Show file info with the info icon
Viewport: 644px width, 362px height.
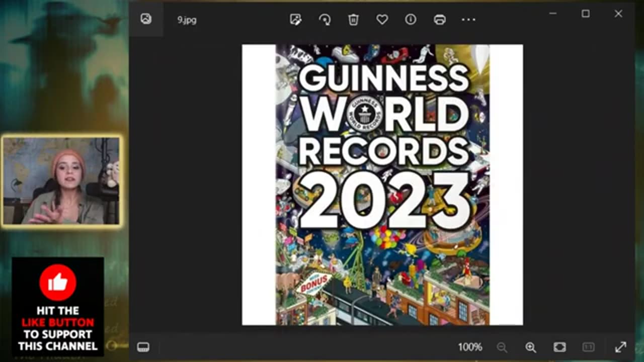point(411,20)
